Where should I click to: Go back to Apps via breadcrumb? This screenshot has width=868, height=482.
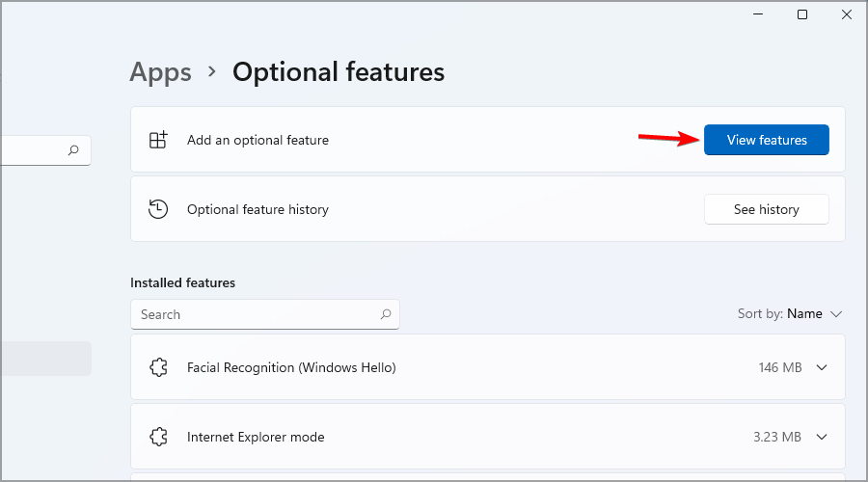pos(160,72)
